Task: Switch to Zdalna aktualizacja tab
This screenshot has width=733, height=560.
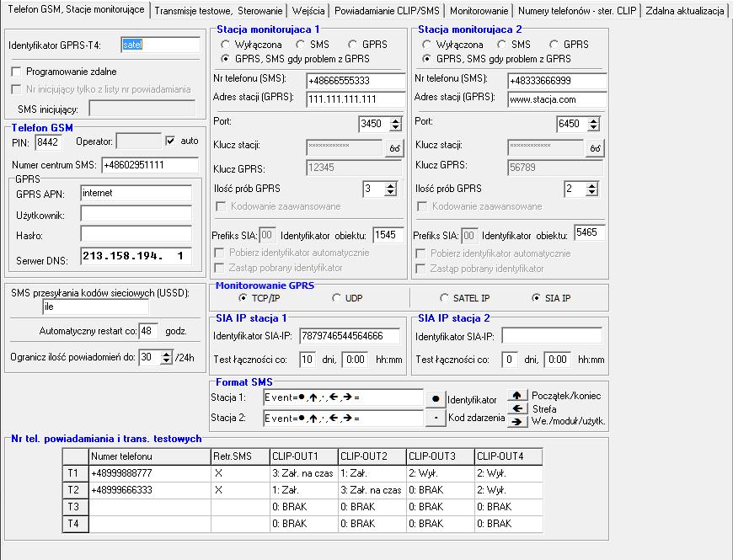Action: [685, 10]
